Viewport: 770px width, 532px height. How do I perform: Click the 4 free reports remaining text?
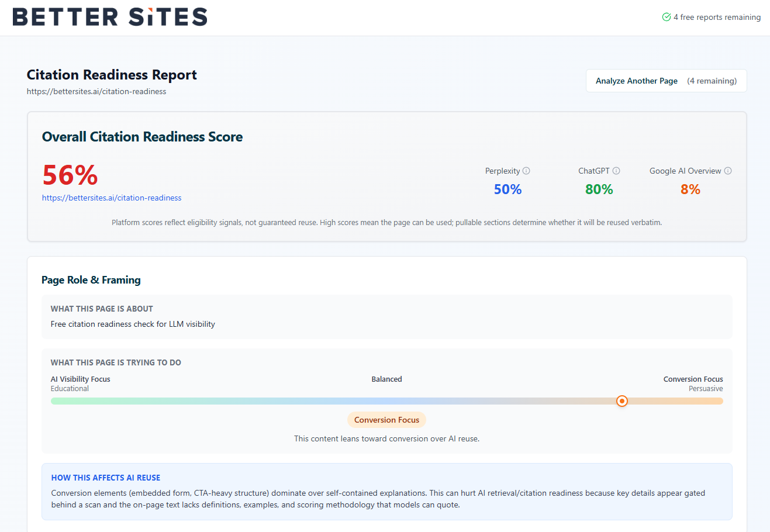pyautogui.click(x=716, y=17)
